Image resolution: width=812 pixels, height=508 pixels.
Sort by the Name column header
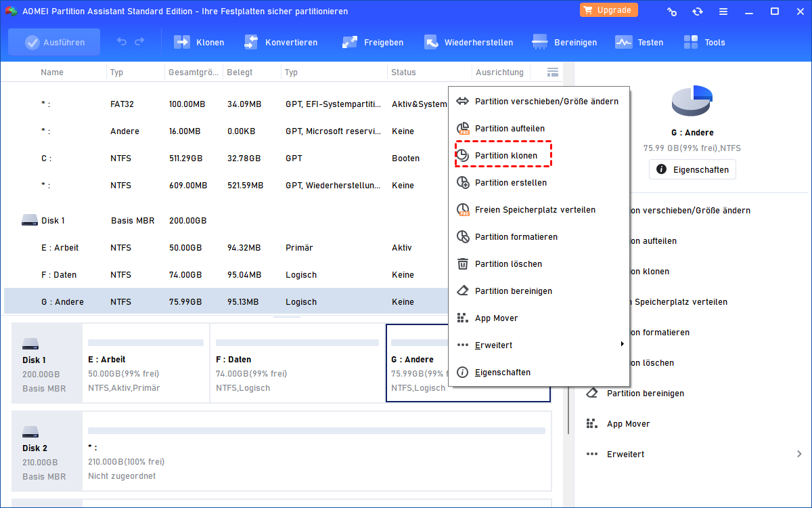[x=52, y=72]
